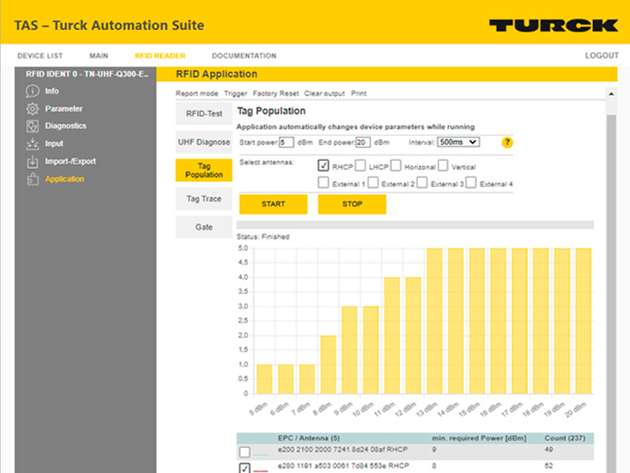This screenshot has width=630, height=473.
Task: Open Diagnostics in the sidebar
Action: pos(65,126)
